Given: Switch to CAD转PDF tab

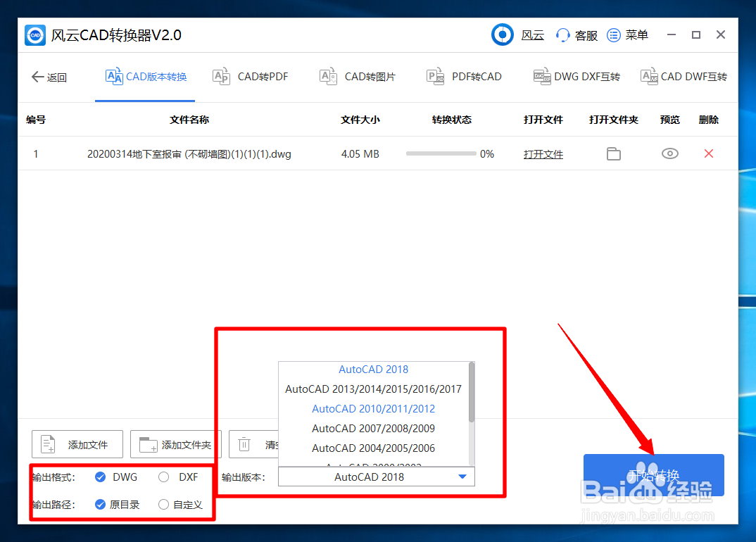Looking at the screenshot, I should pyautogui.click(x=250, y=77).
